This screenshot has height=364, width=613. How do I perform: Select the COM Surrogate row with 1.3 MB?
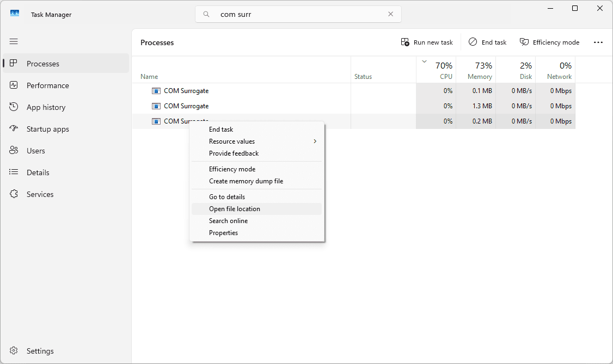(353, 106)
